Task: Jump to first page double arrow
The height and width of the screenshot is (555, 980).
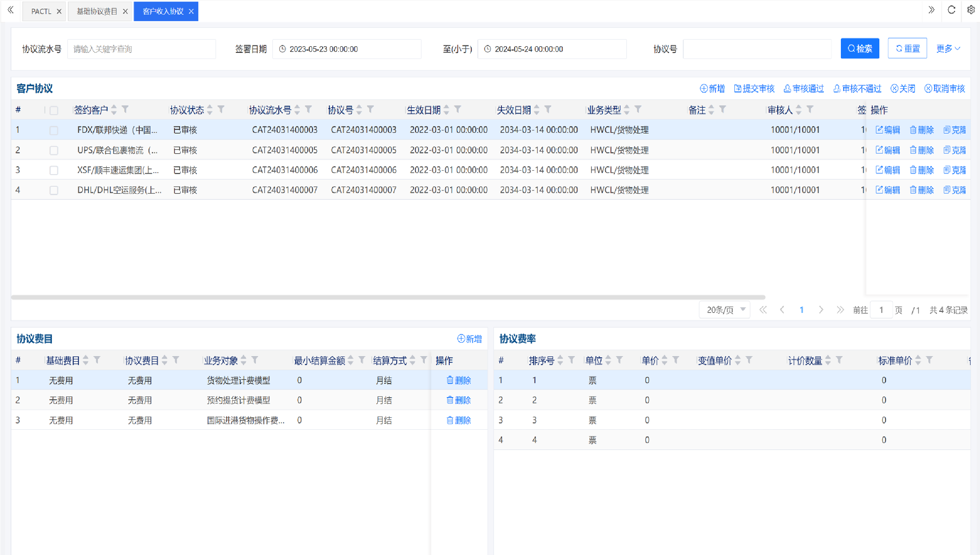Action: pyautogui.click(x=763, y=310)
